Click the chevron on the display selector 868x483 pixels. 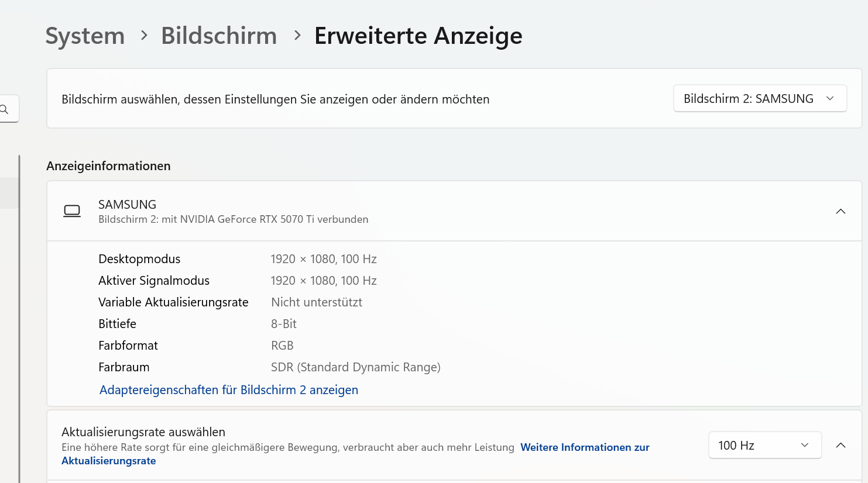(830, 98)
